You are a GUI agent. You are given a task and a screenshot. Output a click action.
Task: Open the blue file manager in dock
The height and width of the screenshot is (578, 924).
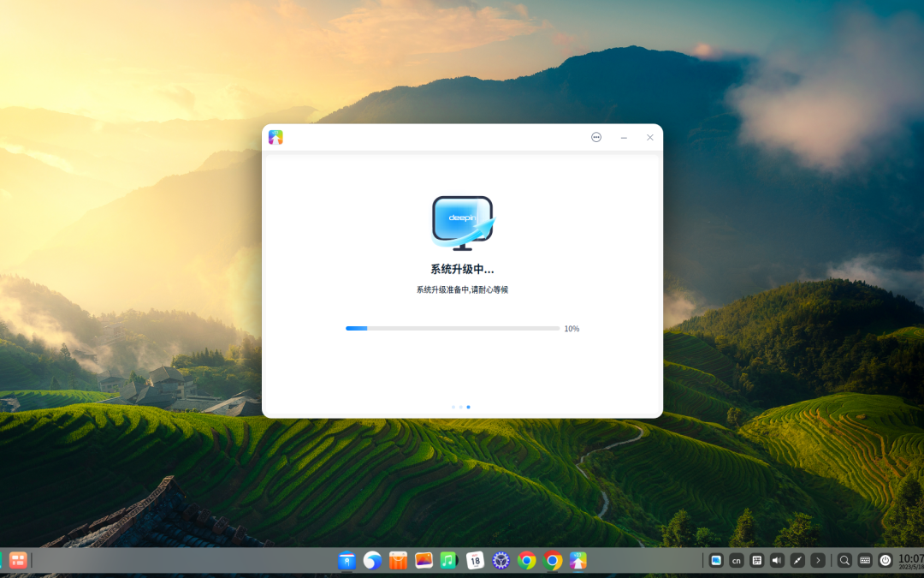(x=346, y=560)
